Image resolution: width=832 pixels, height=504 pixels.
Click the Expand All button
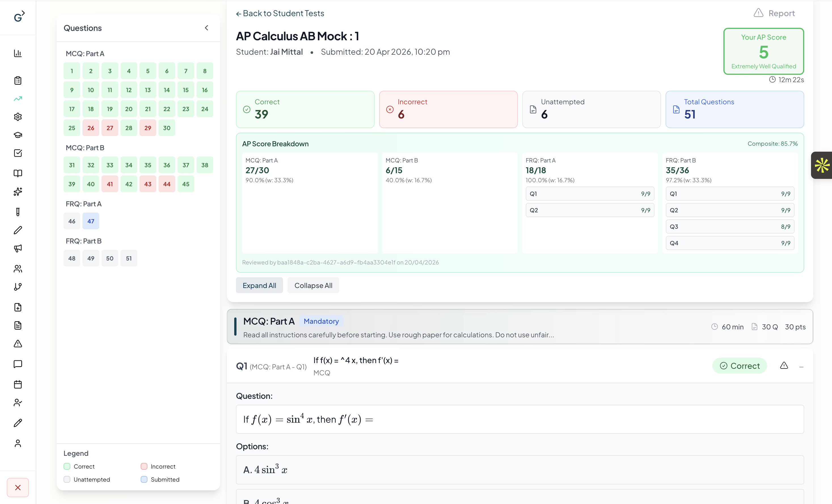coord(259,285)
